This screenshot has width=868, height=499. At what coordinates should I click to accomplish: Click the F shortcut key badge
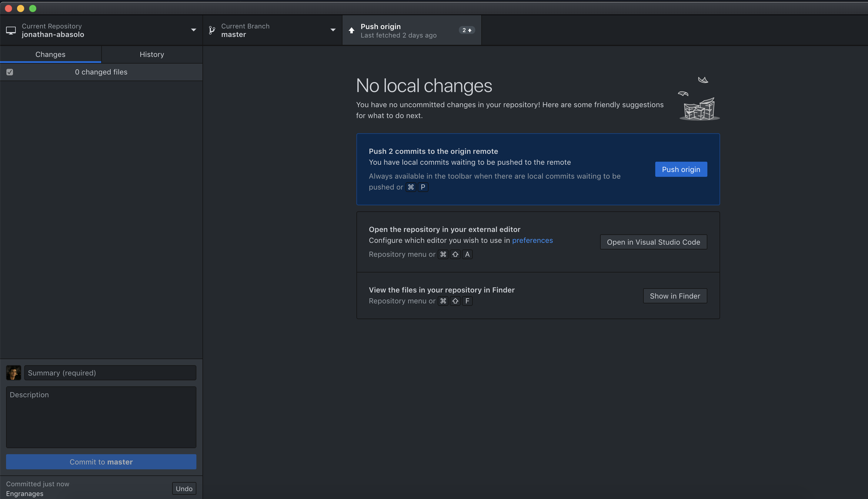coord(467,301)
